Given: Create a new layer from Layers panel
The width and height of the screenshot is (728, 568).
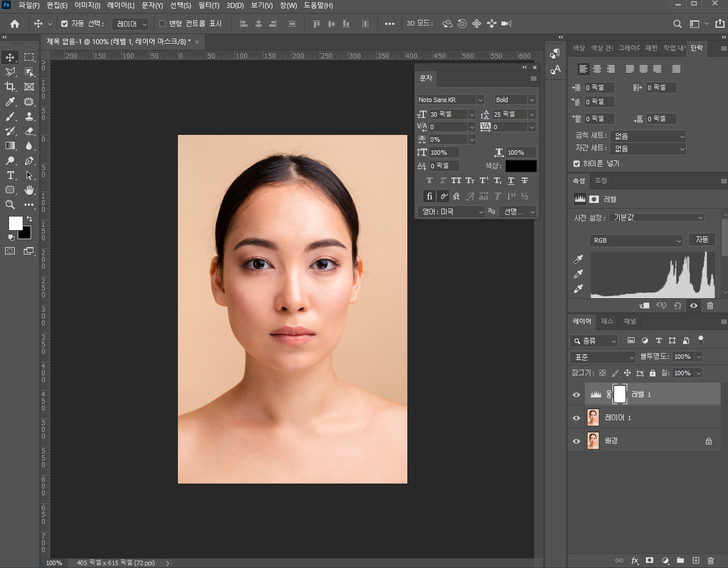Looking at the screenshot, I should (x=696, y=561).
